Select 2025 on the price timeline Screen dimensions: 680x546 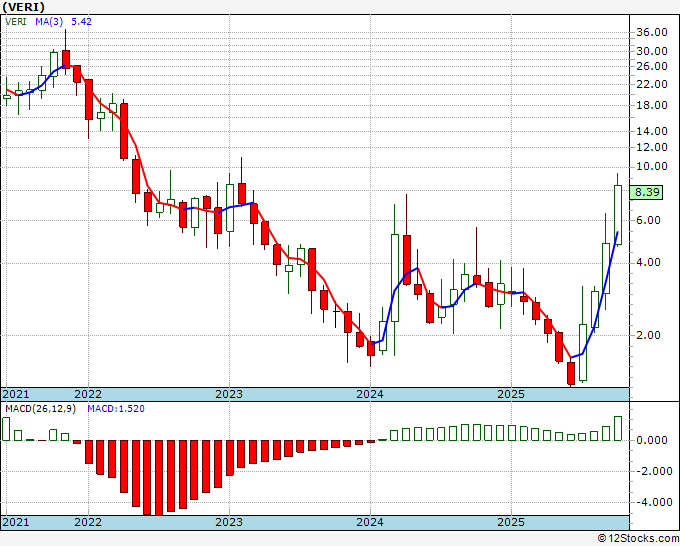coord(511,394)
